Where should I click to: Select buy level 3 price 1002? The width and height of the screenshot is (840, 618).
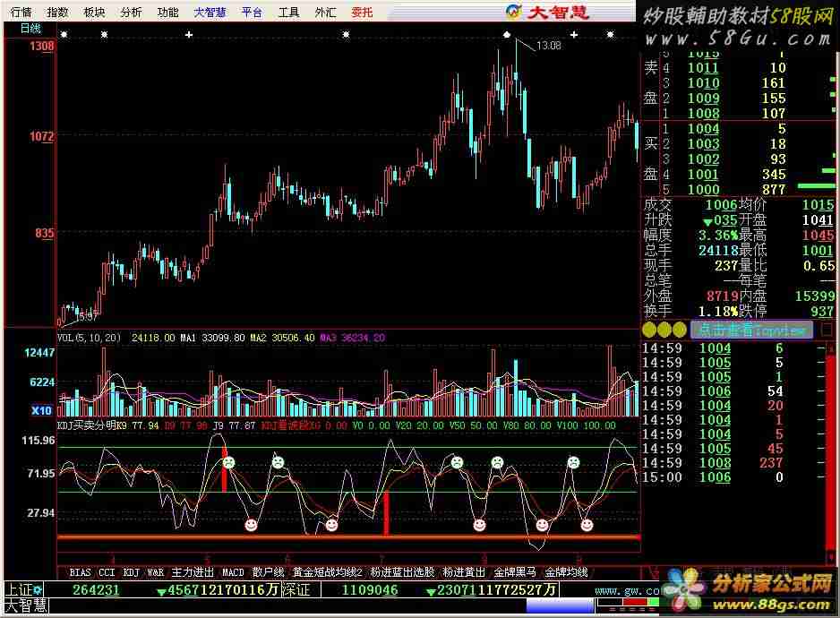[x=703, y=159]
